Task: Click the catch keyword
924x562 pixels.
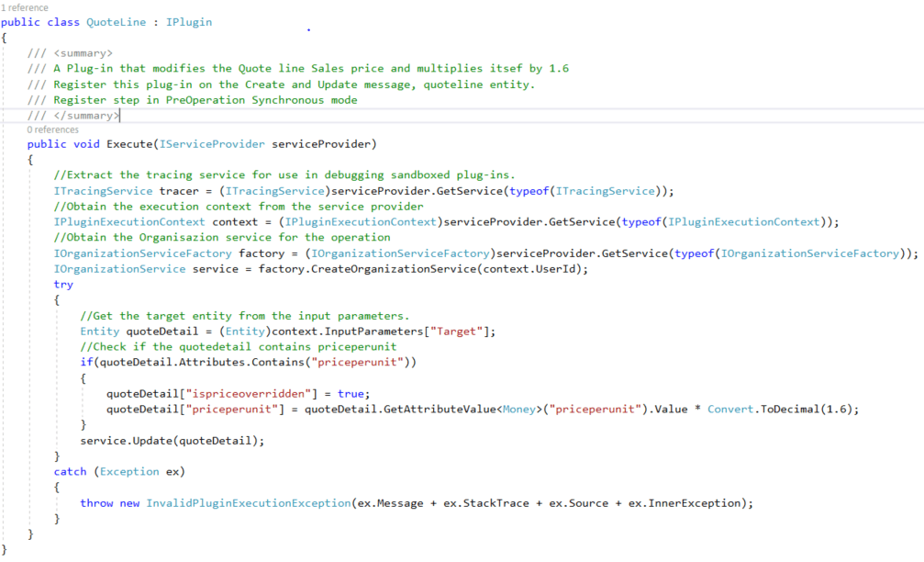Action: coord(70,472)
